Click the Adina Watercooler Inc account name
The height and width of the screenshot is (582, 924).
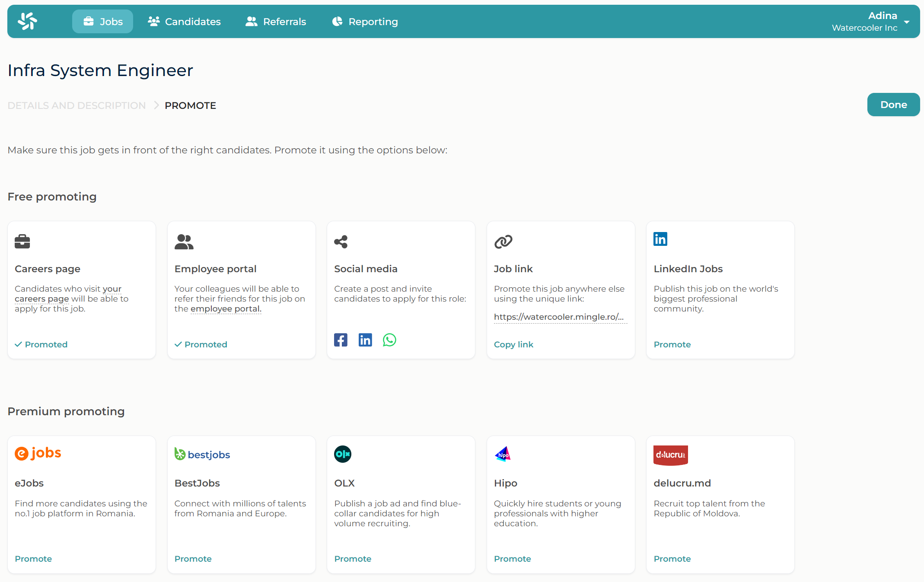point(864,22)
